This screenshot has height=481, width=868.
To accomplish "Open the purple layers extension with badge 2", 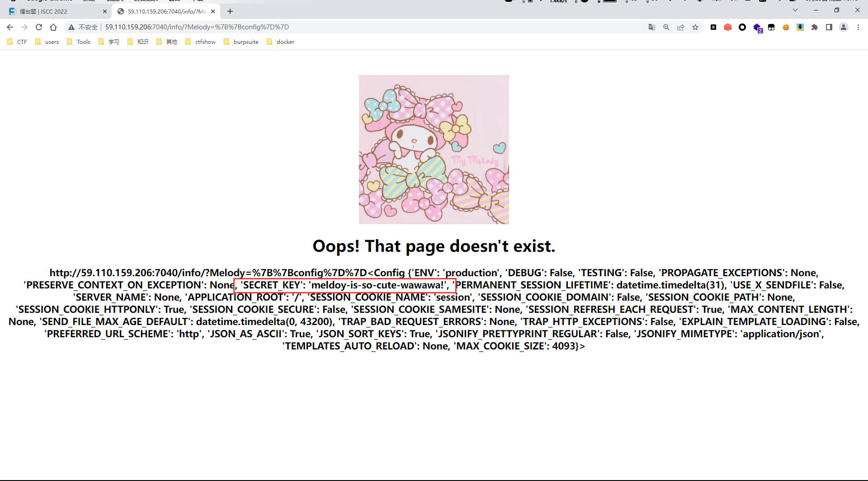I will pyautogui.click(x=757, y=28).
